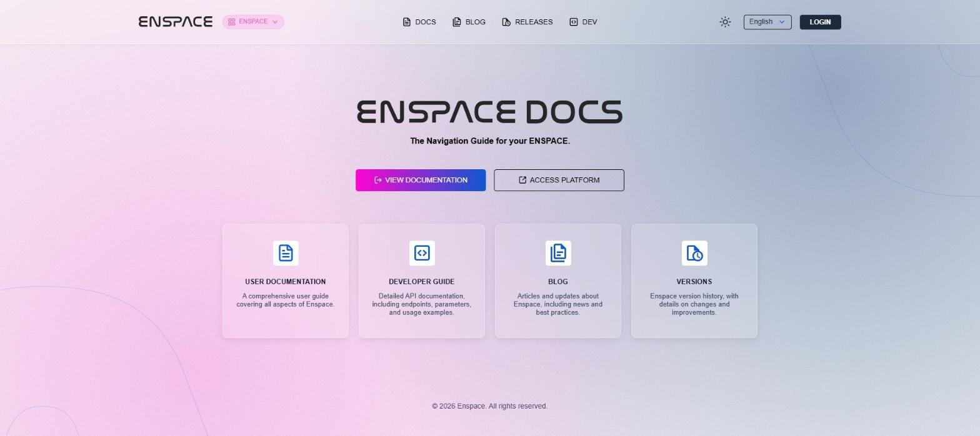This screenshot has height=436, width=980.
Task: Click the Versions file-clock icon
Action: pyautogui.click(x=694, y=253)
